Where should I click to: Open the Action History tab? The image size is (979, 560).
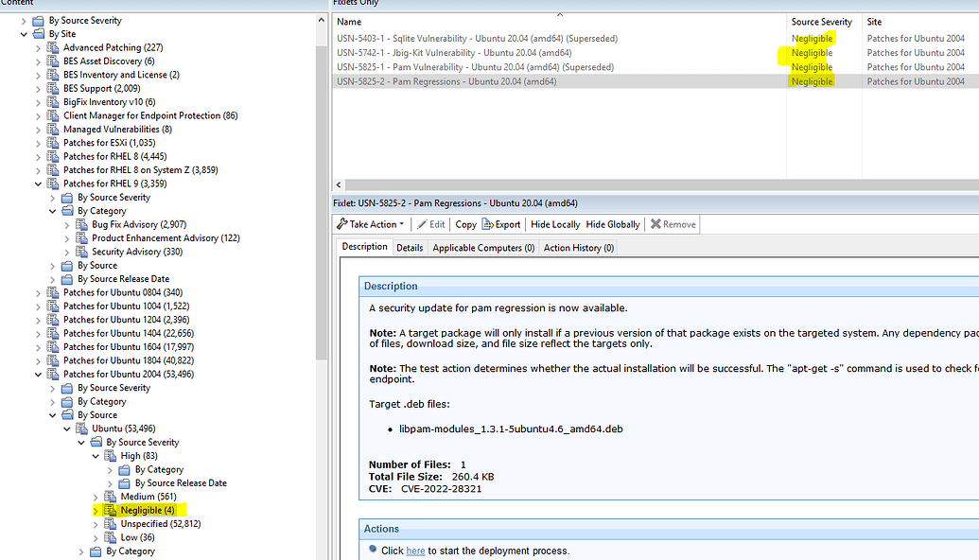578,248
